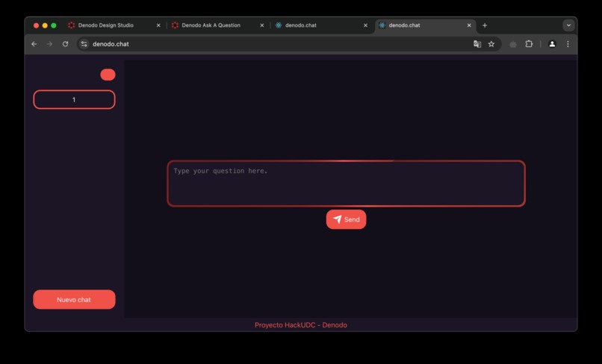602x364 pixels.
Task: Open chat number 1 in sidebar
Action: click(x=74, y=100)
